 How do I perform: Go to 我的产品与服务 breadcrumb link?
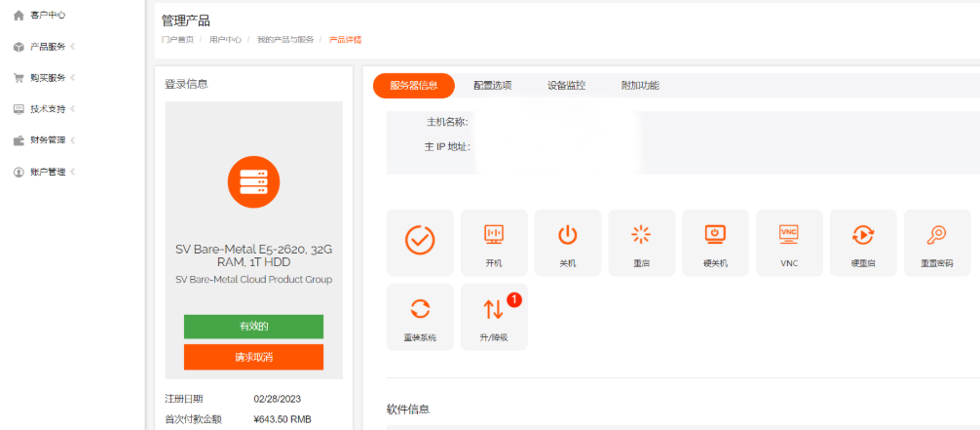[285, 39]
